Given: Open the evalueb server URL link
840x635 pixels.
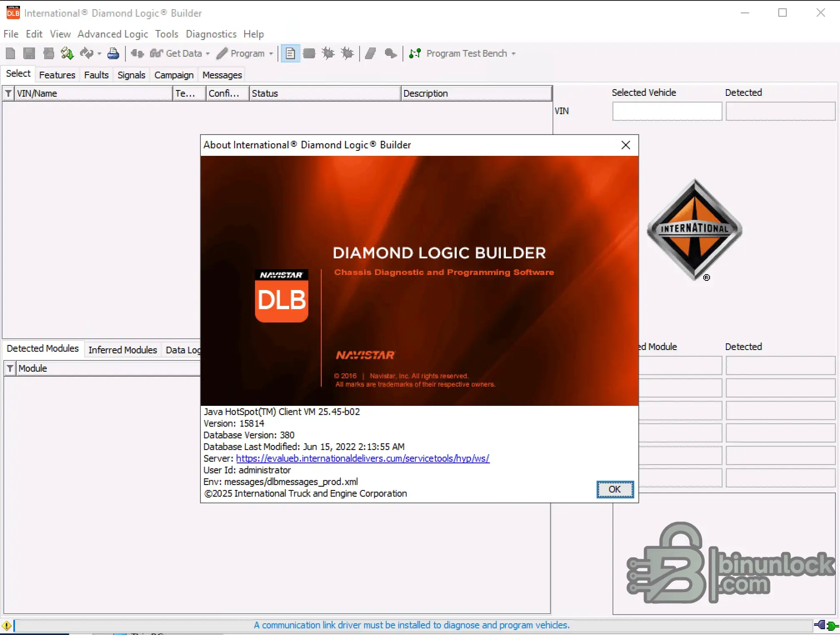Looking at the screenshot, I should [x=362, y=458].
